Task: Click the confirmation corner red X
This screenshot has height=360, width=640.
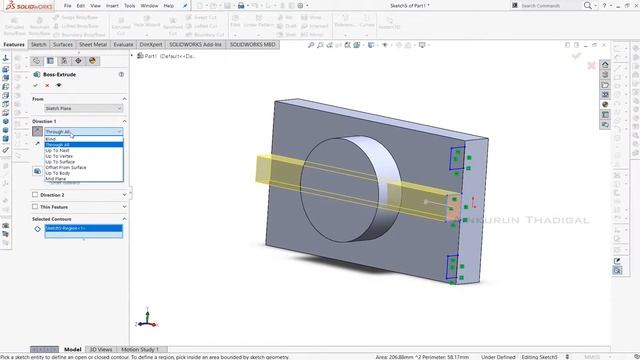Action: (591, 65)
